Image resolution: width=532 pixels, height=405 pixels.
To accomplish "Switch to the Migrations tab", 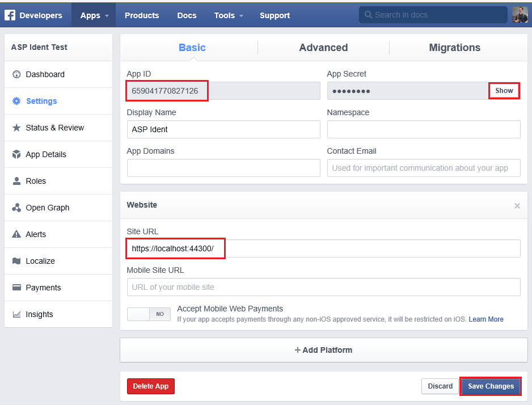I will point(455,48).
